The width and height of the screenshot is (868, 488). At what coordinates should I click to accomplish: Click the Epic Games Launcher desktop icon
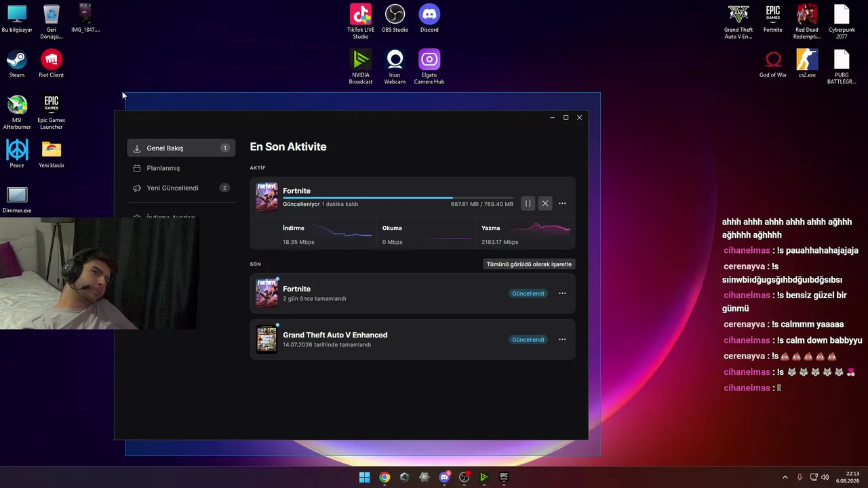pos(51,112)
